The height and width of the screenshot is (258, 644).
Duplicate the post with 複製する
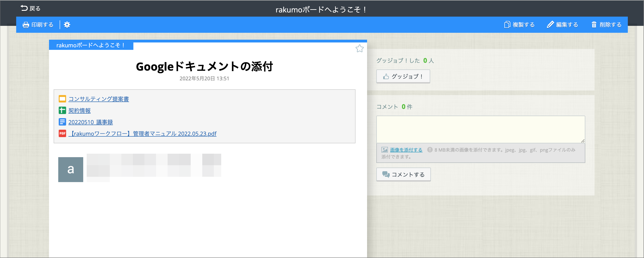[x=519, y=25]
